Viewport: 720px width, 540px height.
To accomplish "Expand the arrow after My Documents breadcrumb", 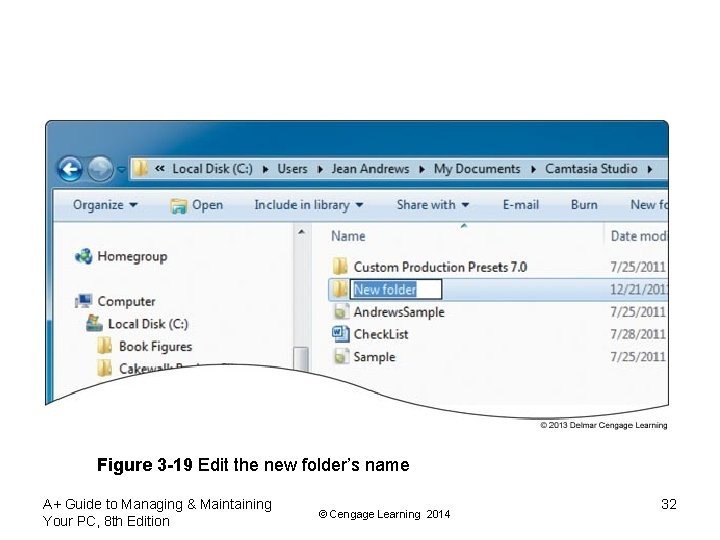I will coord(533,169).
